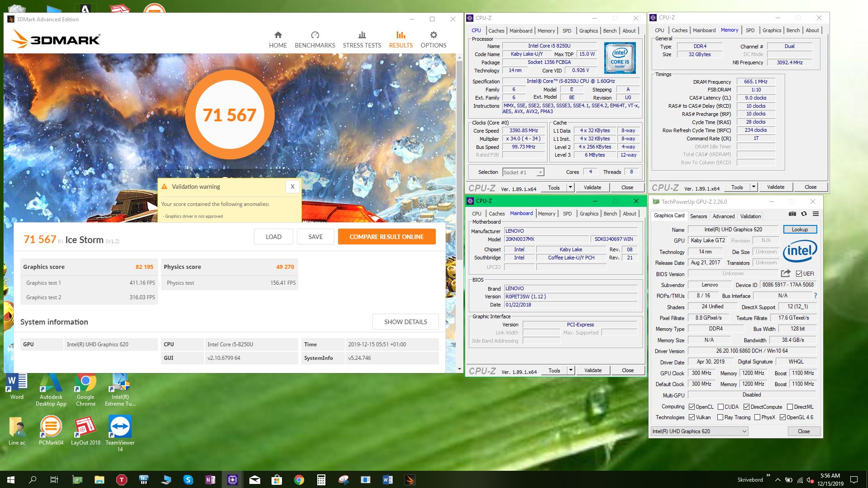The width and height of the screenshot is (868, 488).
Task: Select the PCMark04 desktop icon
Action: click(x=51, y=431)
